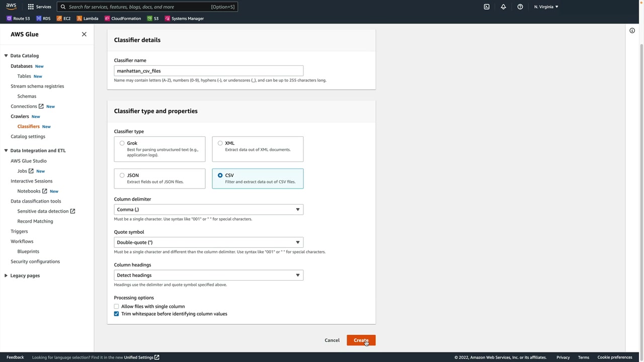This screenshot has height=362, width=644.
Task: Open Crawlers in sidebar
Action: pyautogui.click(x=20, y=116)
